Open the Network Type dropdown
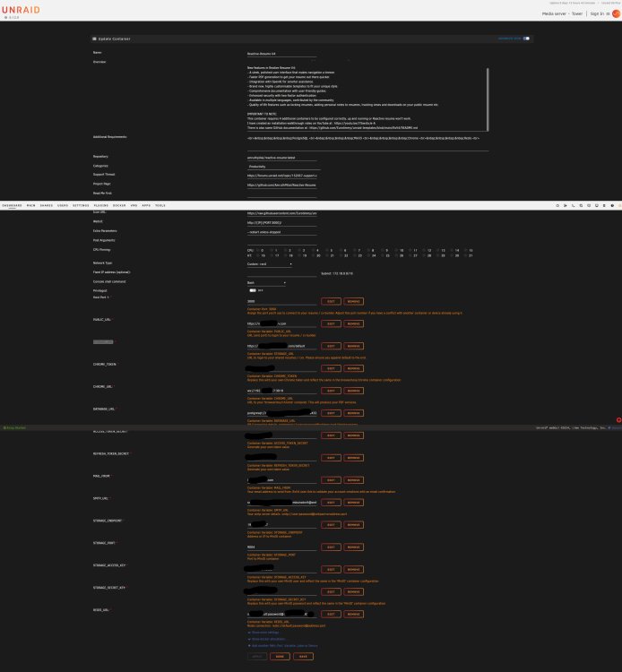This screenshot has height=672, width=622. tap(270, 264)
